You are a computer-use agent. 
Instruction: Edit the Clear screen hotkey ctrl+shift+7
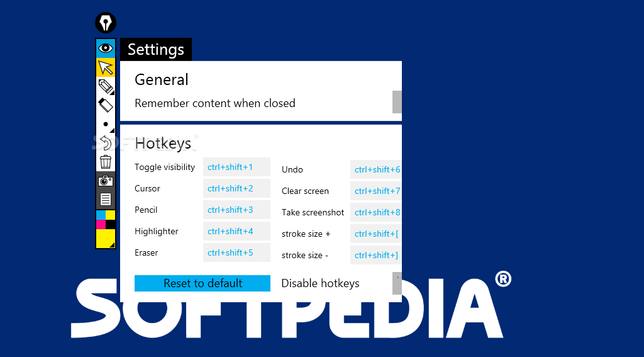[376, 191]
